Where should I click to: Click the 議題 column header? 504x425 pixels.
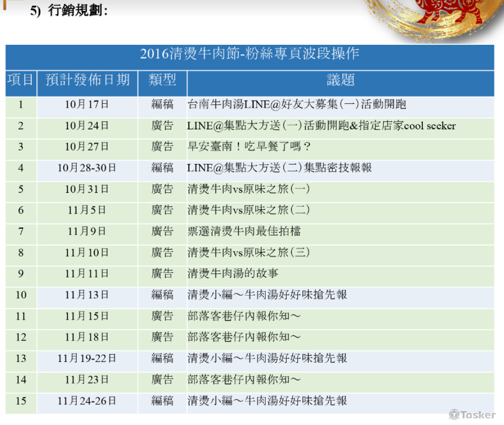click(340, 80)
